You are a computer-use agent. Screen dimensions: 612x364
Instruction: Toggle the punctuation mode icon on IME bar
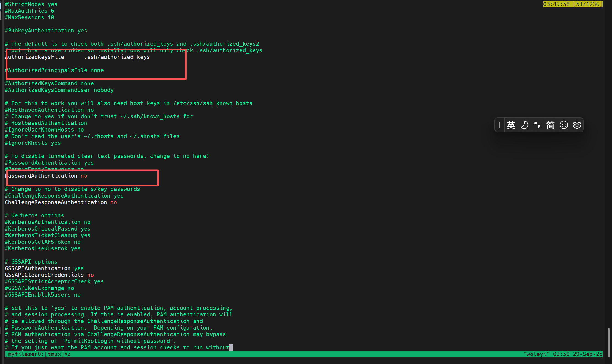[x=537, y=125]
